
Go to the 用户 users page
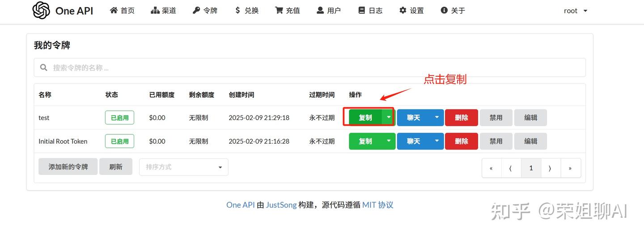(x=329, y=10)
